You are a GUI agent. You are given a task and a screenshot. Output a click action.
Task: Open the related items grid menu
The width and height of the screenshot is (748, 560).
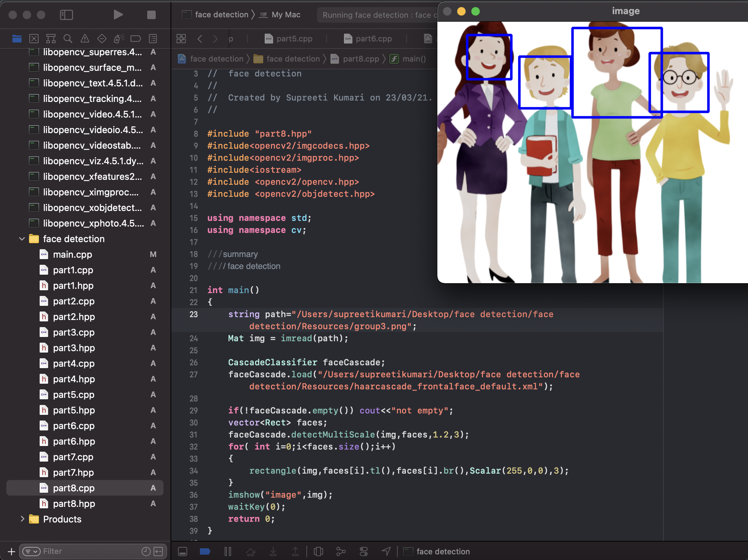coord(181,39)
